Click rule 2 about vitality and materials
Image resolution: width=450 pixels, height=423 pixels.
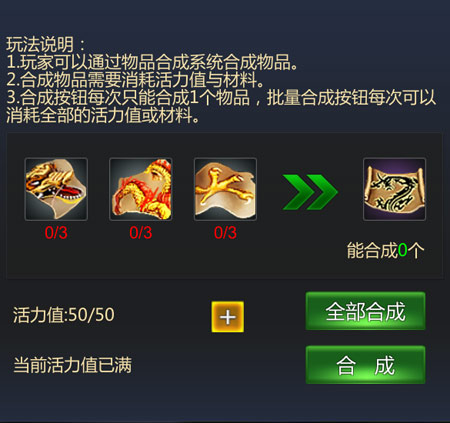135,80
